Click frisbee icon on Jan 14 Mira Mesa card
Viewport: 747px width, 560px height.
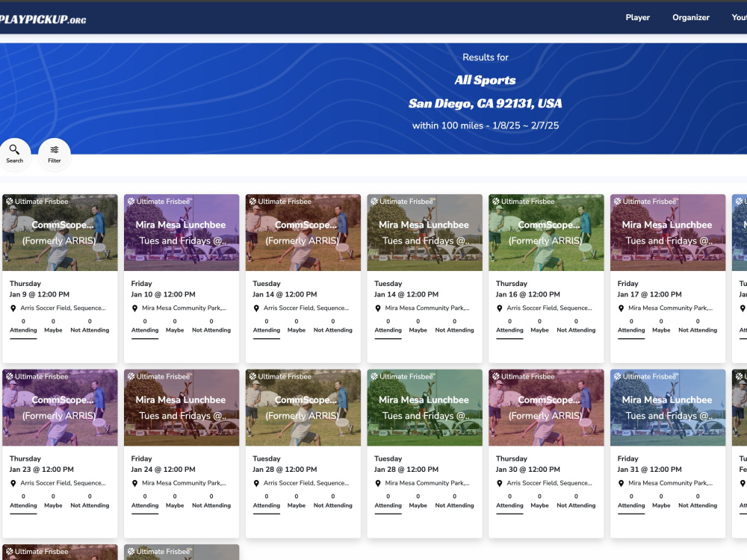point(374,202)
